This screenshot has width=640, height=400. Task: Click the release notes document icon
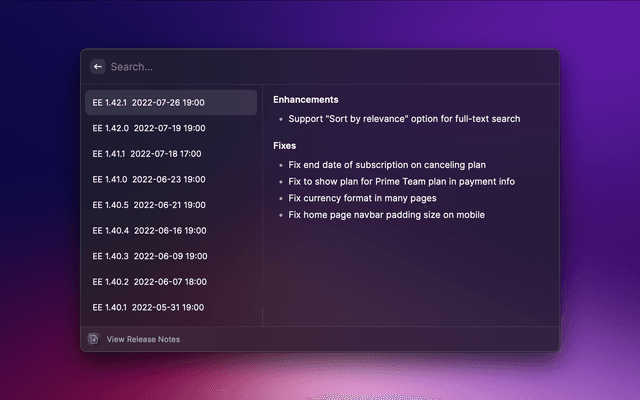point(93,339)
